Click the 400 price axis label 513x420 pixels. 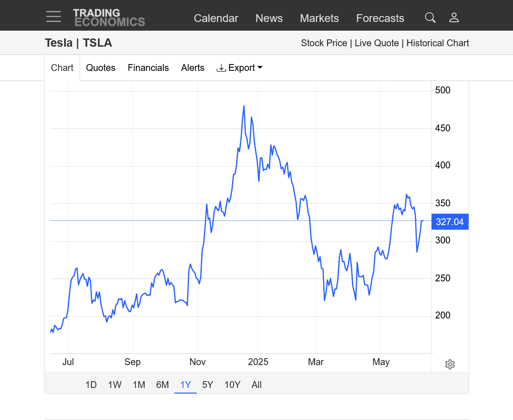[443, 165]
